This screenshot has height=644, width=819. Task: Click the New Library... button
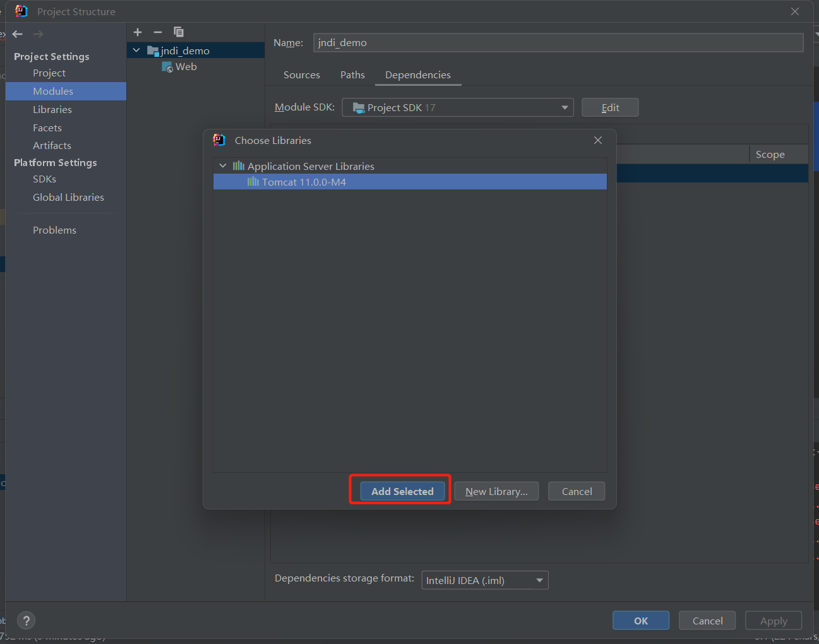click(x=496, y=491)
